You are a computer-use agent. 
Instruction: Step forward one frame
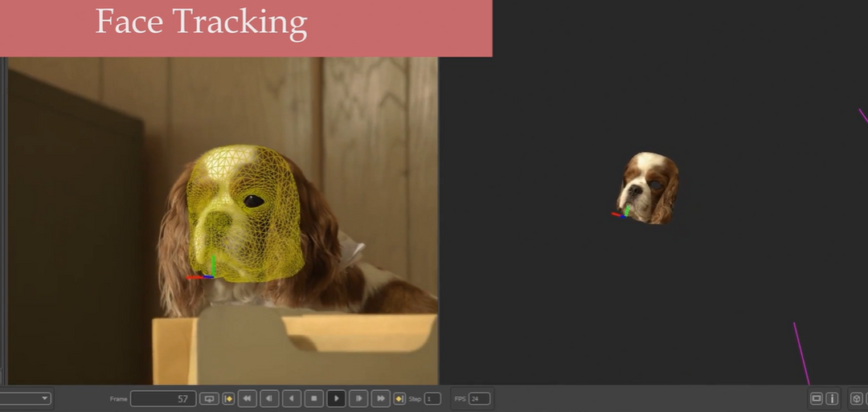358,398
